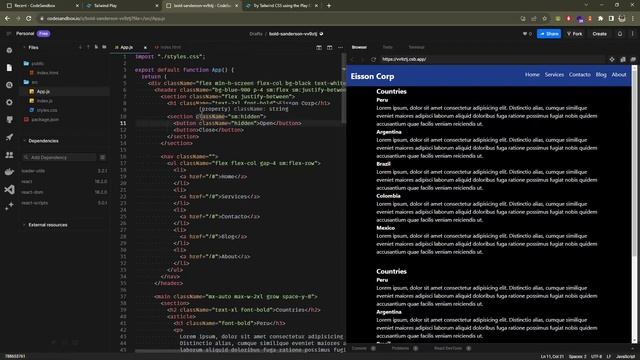Select the Terminal tab in preview panel

[x=416, y=47]
